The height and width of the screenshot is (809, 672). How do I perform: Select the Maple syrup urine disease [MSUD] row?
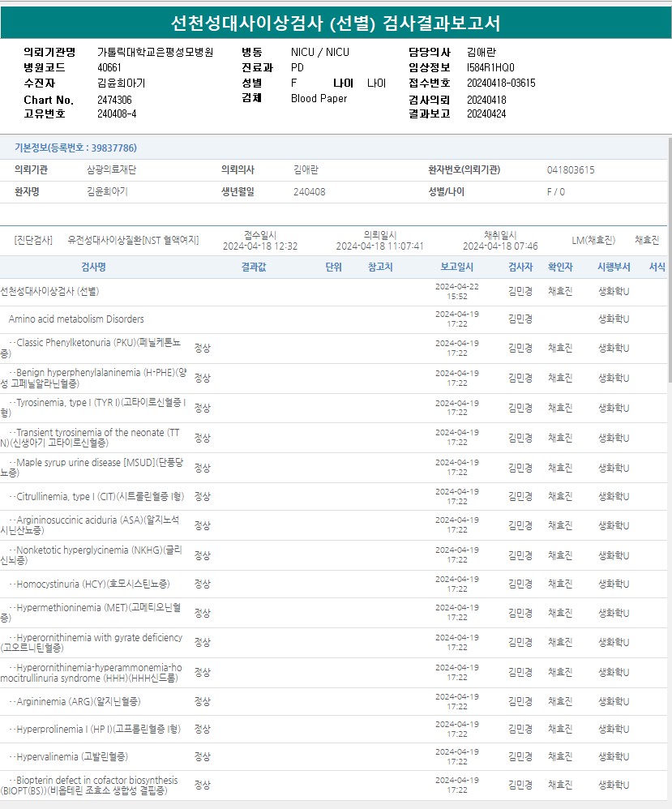(x=333, y=468)
